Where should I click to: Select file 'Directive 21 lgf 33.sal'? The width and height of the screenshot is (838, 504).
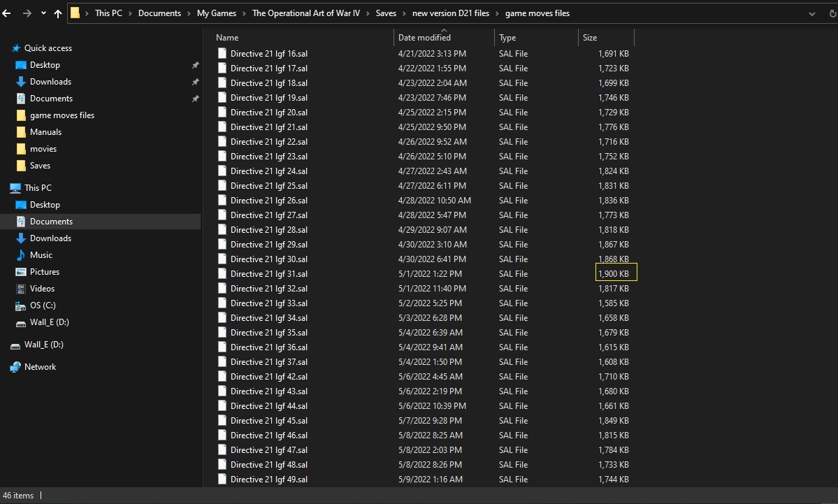pyautogui.click(x=269, y=303)
